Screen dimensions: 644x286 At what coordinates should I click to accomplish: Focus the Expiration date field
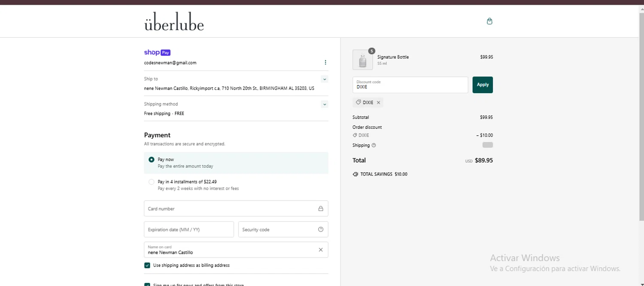pos(189,229)
